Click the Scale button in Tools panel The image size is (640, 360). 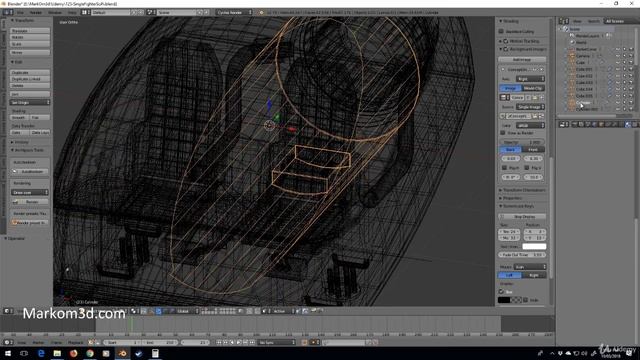click(x=30, y=44)
